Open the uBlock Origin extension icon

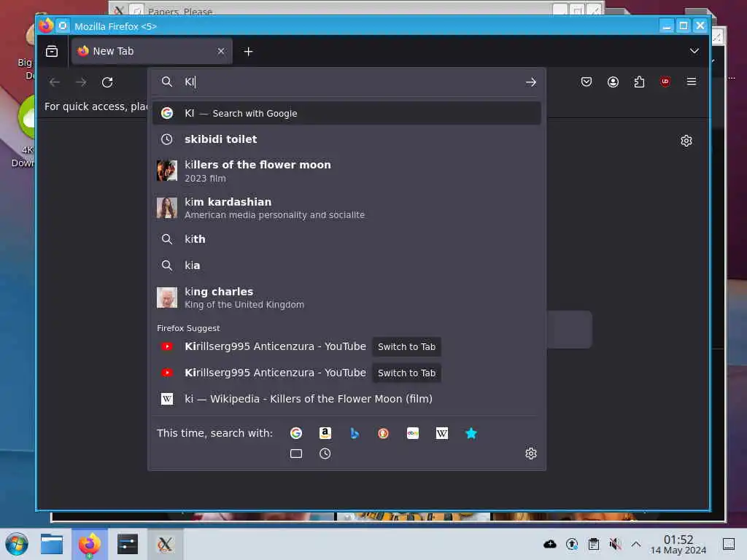[665, 82]
